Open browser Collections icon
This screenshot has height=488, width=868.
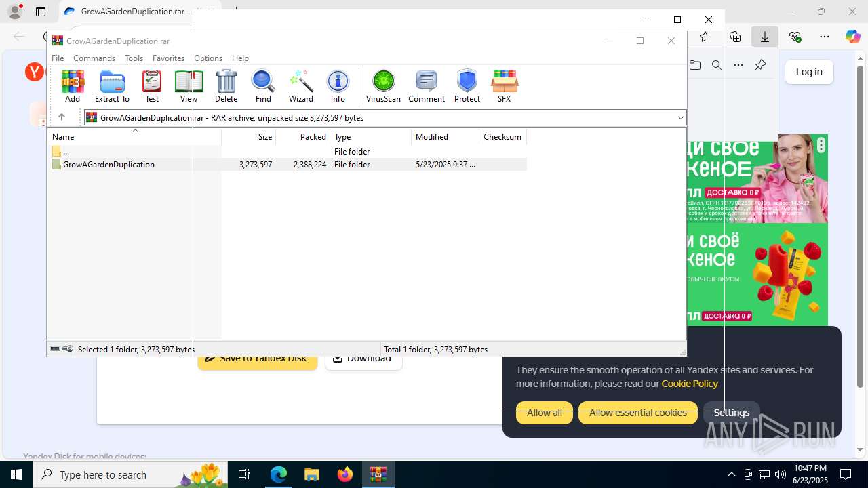(735, 37)
